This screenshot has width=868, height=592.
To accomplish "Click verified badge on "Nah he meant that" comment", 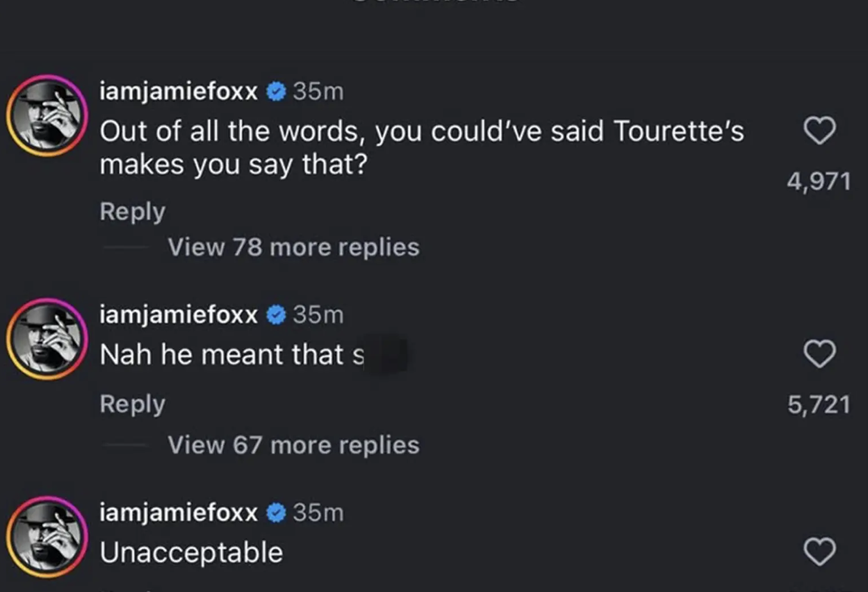I will pos(276,314).
